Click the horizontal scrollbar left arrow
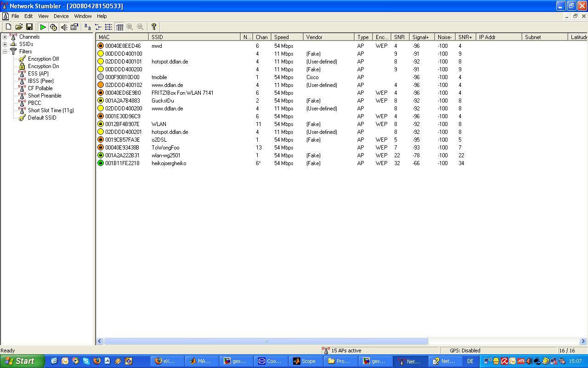The image size is (588, 368). [100, 341]
